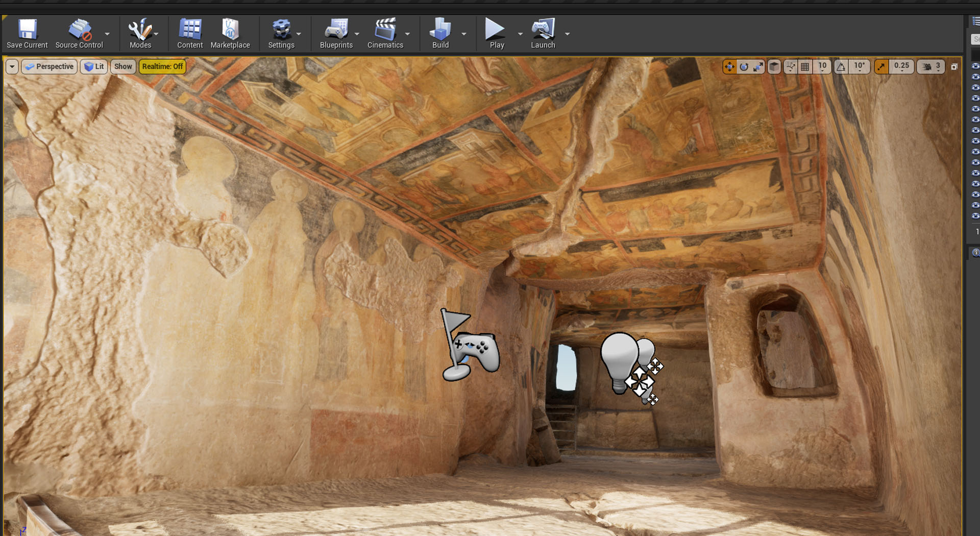Open the Perspective view mode dropdown
This screenshot has width=980, height=536.
(x=50, y=66)
